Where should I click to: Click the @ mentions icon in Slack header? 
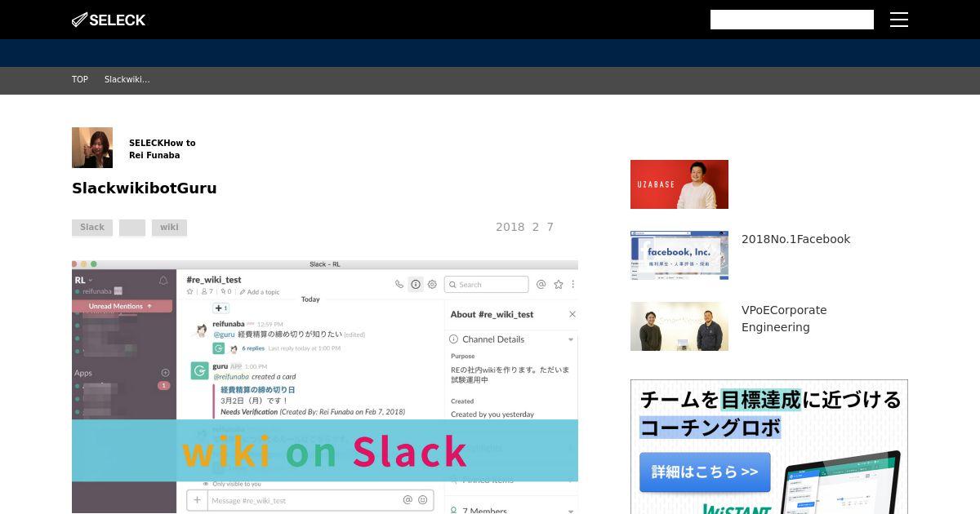[541, 284]
